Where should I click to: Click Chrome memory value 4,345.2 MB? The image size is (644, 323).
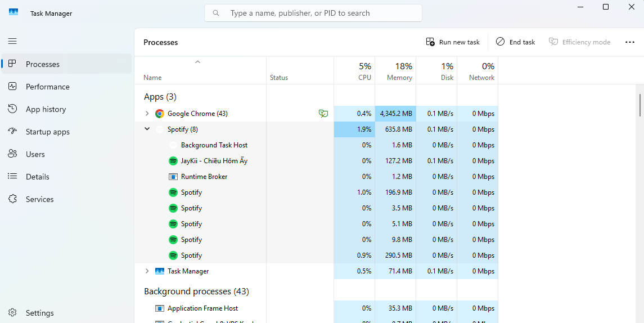pyautogui.click(x=396, y=114)
